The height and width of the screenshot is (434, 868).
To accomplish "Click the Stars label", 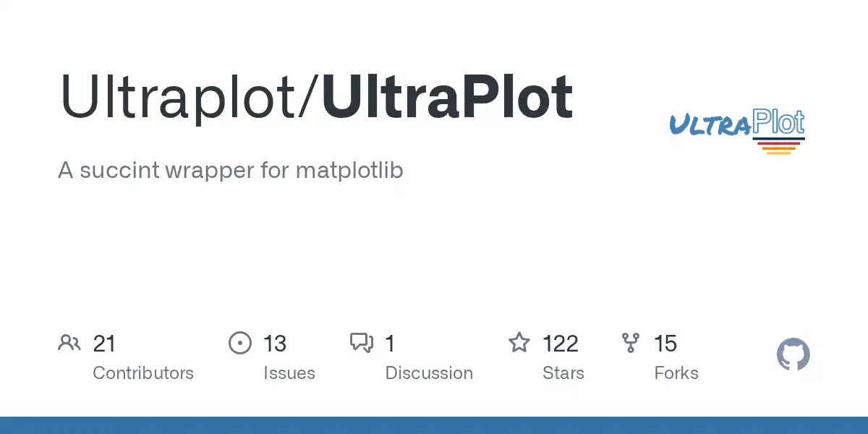I will (563, 373).
